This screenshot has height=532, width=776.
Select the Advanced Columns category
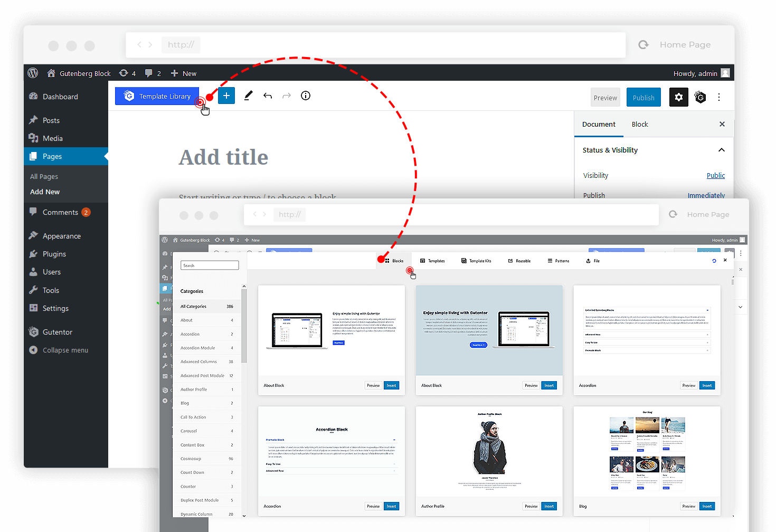coord(198,362)
